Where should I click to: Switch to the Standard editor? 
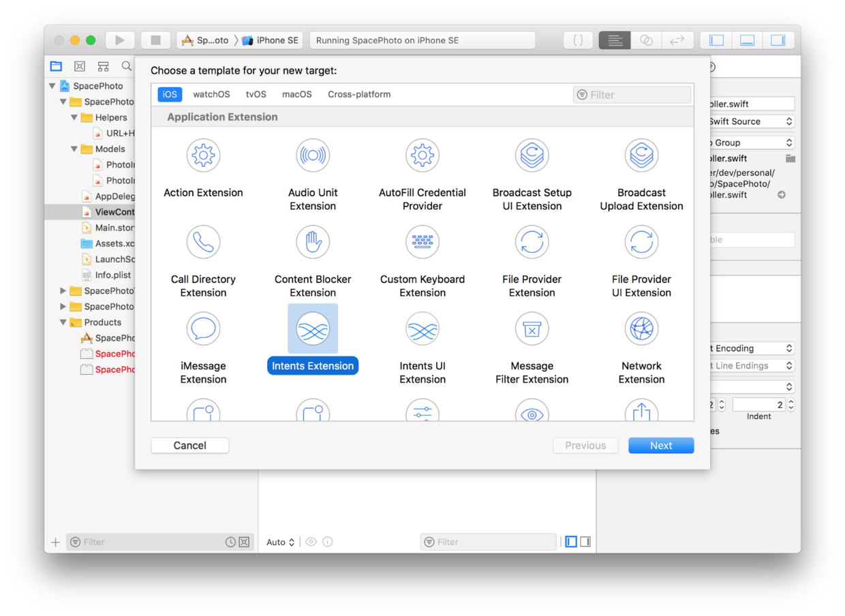(614, 40)
